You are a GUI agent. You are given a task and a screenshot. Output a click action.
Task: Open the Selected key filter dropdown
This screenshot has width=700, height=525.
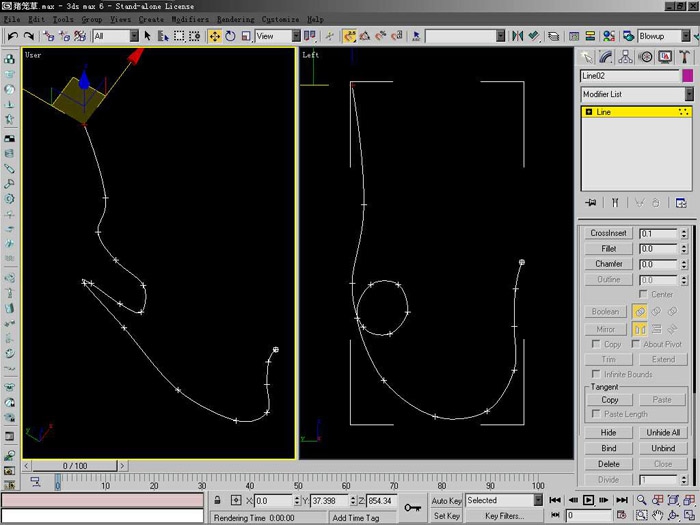coord(538,500)
